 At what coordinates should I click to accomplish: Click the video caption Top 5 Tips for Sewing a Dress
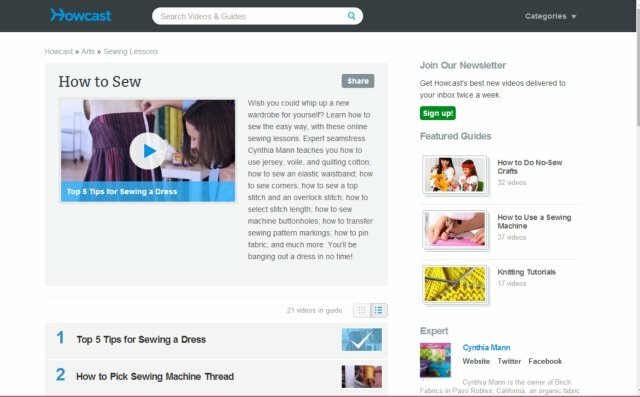pos(122,192)
